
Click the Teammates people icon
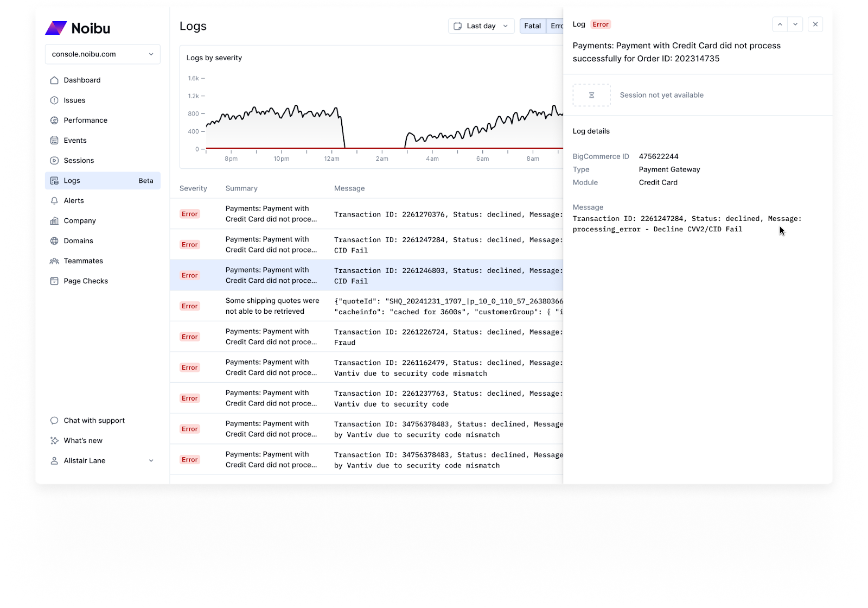coord(54,261)
